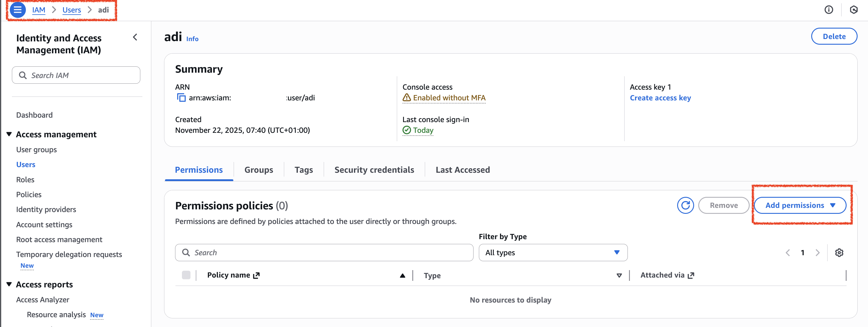Open the Add permissions dropdown
The width and height of the screenshot is (868, 327).
(800, 205)
